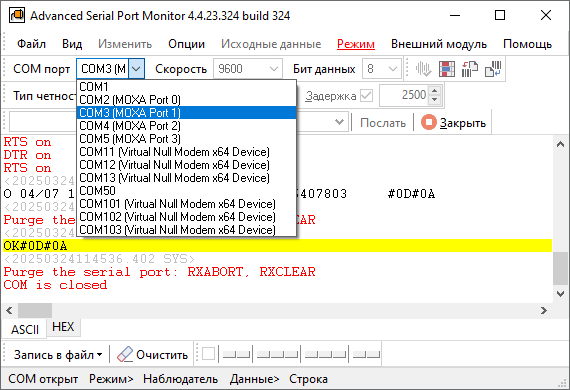Select COM1 from the port list
The image size is (570, 390).
point(186,87)
